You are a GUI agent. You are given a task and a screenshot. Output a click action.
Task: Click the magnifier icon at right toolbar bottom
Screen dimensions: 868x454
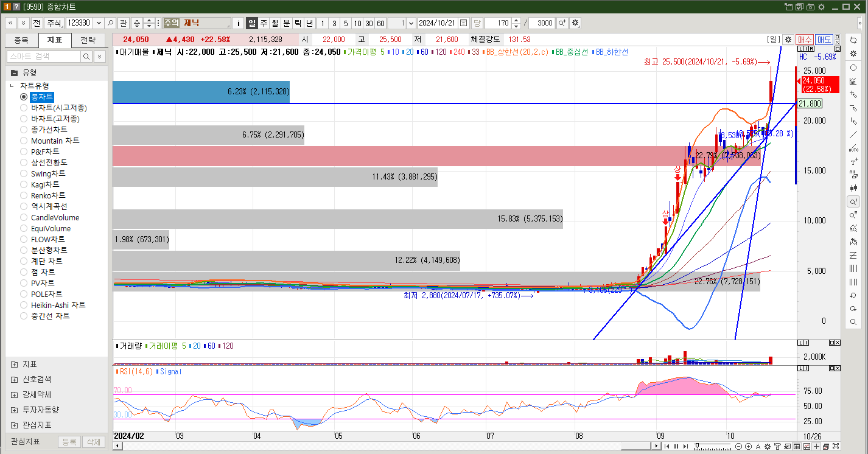853,322
